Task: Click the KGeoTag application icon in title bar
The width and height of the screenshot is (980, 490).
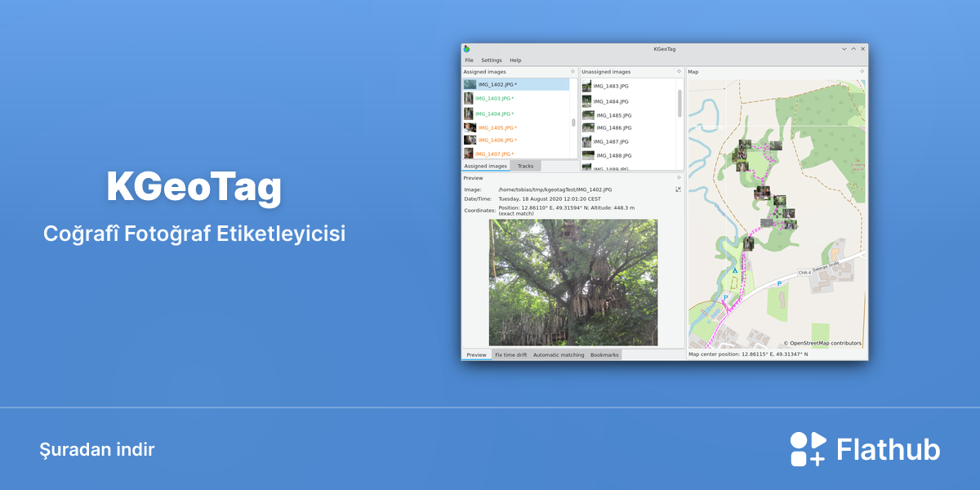Action: click(x=466, y=49)
